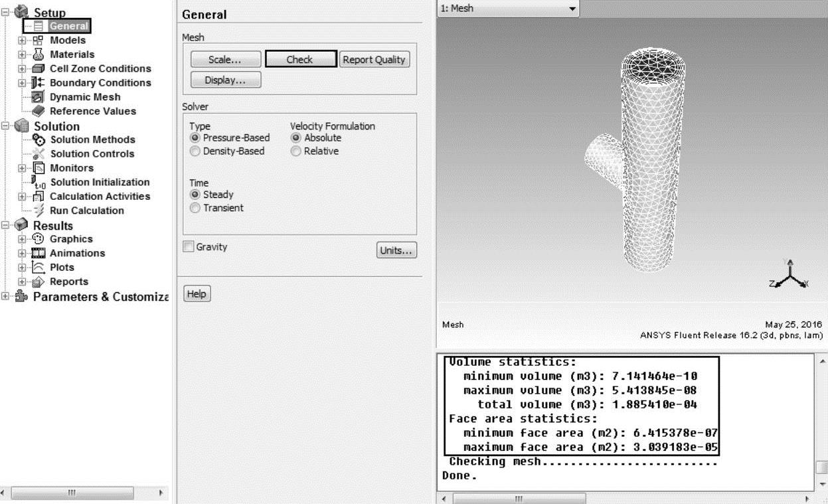Click the console horizontal scrollbar
828x504 pixels.
tap(520, 497)
